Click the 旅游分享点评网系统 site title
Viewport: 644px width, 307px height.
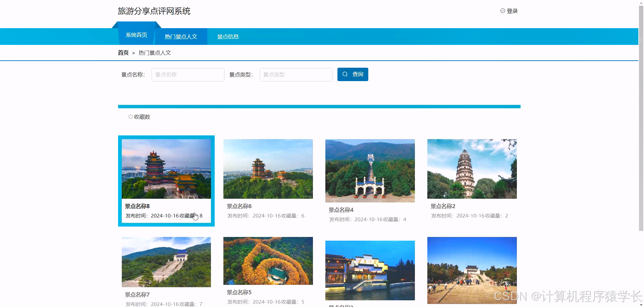pyautogui.click(x=154, y=11)
